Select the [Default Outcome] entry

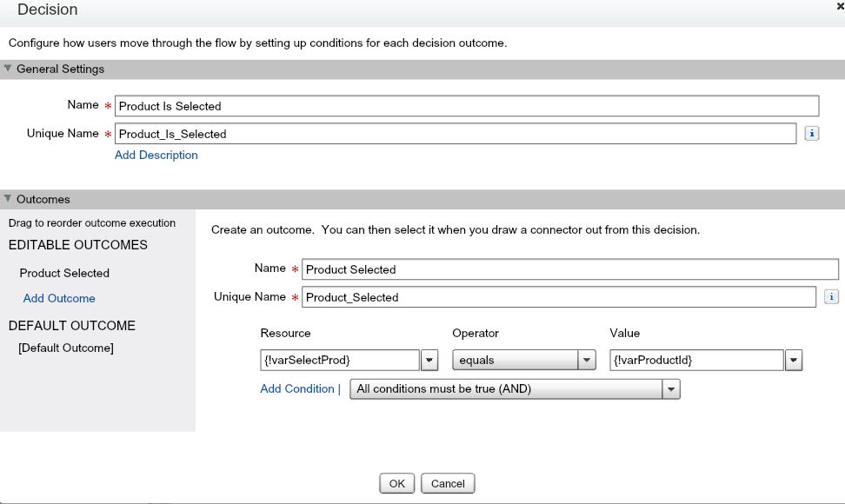(66, 348)
